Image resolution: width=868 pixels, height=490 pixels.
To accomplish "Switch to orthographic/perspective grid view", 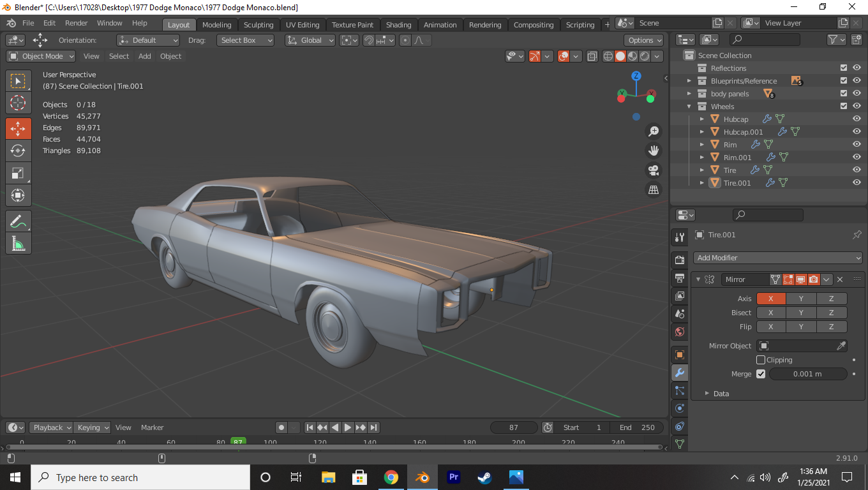I will 654,189.
